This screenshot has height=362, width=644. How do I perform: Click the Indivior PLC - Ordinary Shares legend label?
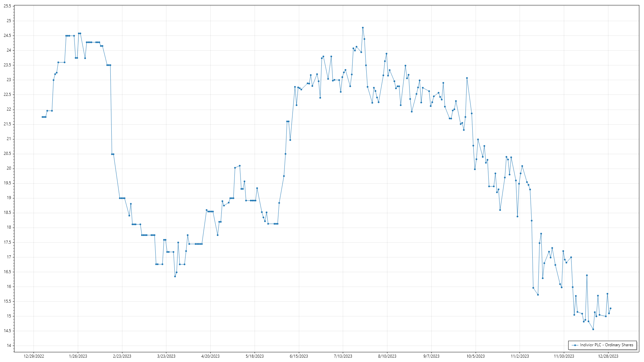(606, 345)
